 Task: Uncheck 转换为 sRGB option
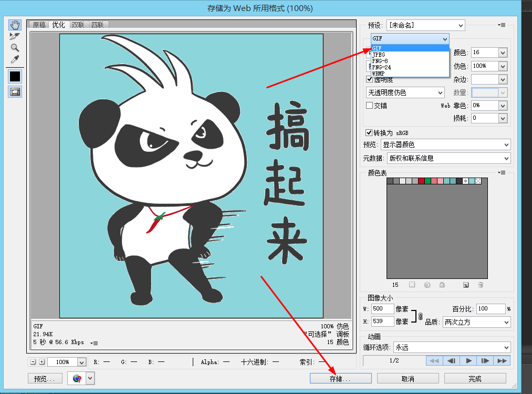click(370, 132)
